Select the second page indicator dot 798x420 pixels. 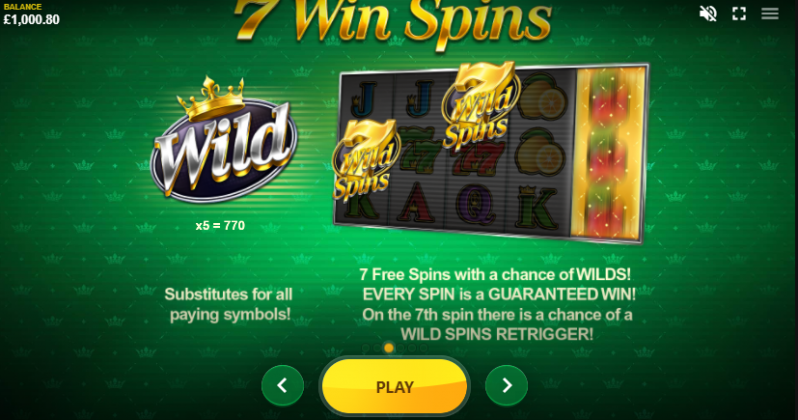pos(377,348)
